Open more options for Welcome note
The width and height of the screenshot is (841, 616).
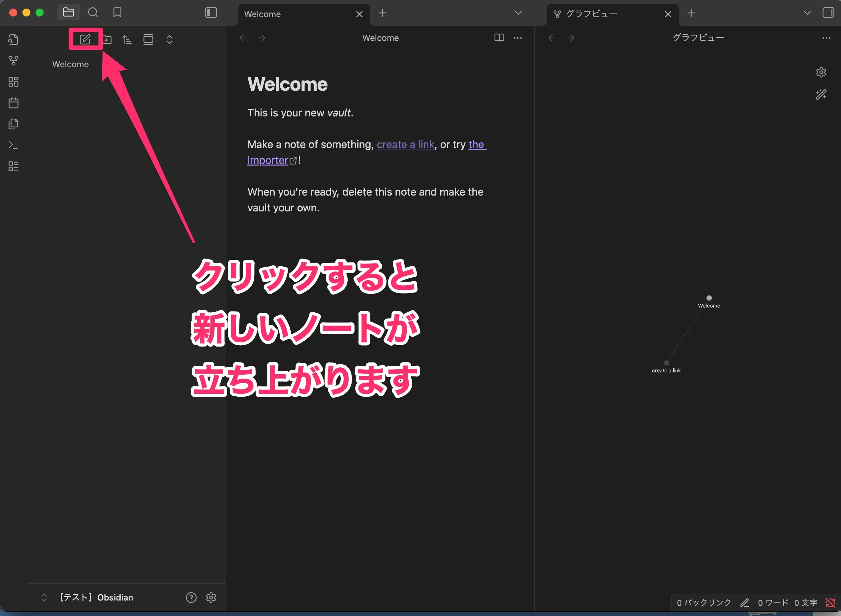pos(518,38)
